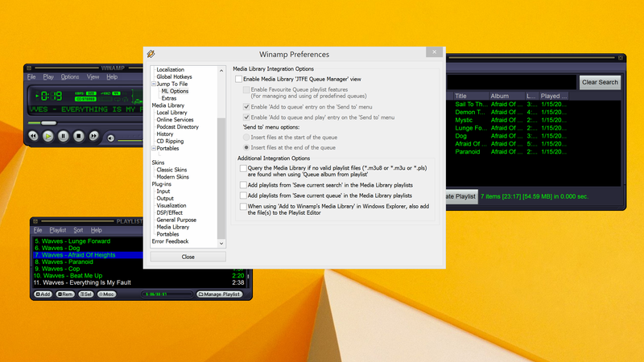Click the volume speaker icon in Winamp player
Viewport: 644px width, 362px height.
click(x=110, y=138)
